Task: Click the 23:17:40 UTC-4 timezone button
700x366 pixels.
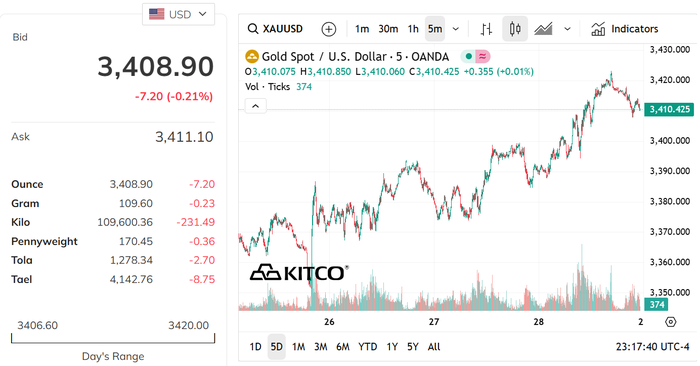Action: click(652, 347)
